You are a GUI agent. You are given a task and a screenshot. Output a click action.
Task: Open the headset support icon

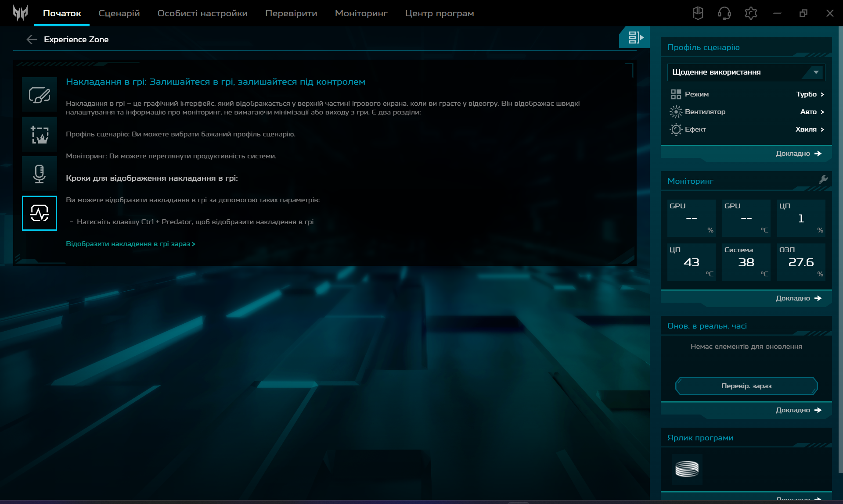coord(724,13)
